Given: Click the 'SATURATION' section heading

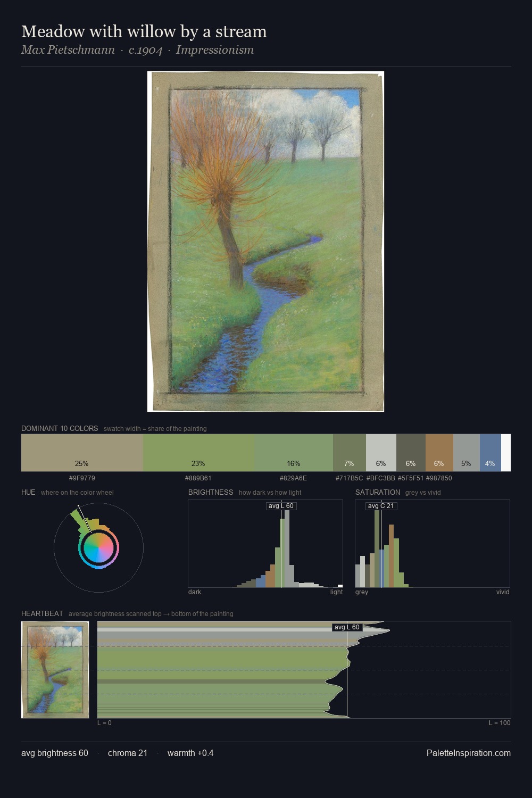Looking at the screenshot, I should [x=378, y=492].
